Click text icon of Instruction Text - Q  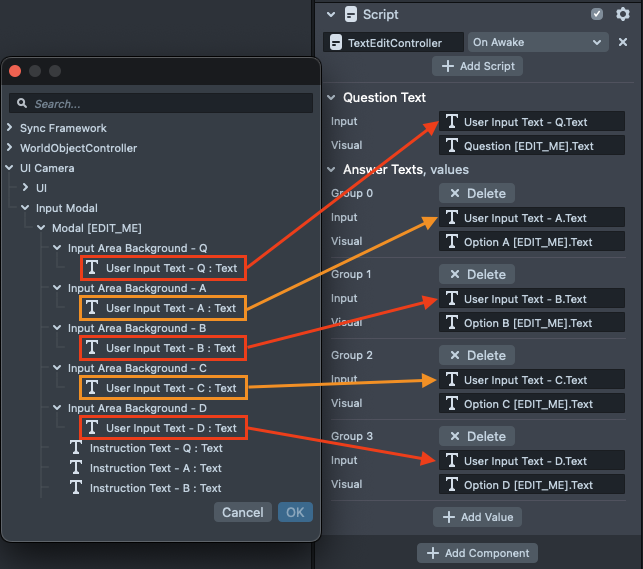coord(76,448)
